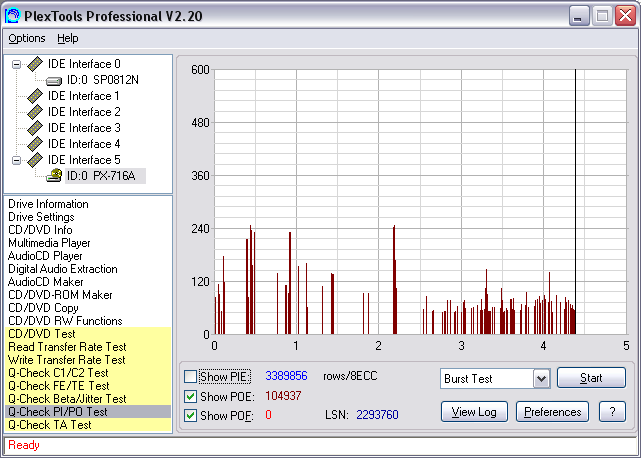This screenshot has width=641, height=458.
Task: Click the PlexTools app icon in title bar
Action: pos(12,16)
